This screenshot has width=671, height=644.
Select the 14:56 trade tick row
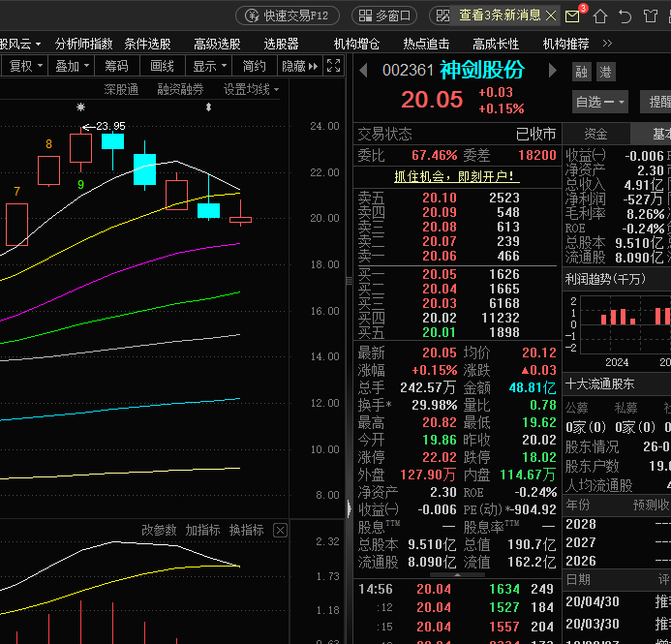tap(457, 589)
